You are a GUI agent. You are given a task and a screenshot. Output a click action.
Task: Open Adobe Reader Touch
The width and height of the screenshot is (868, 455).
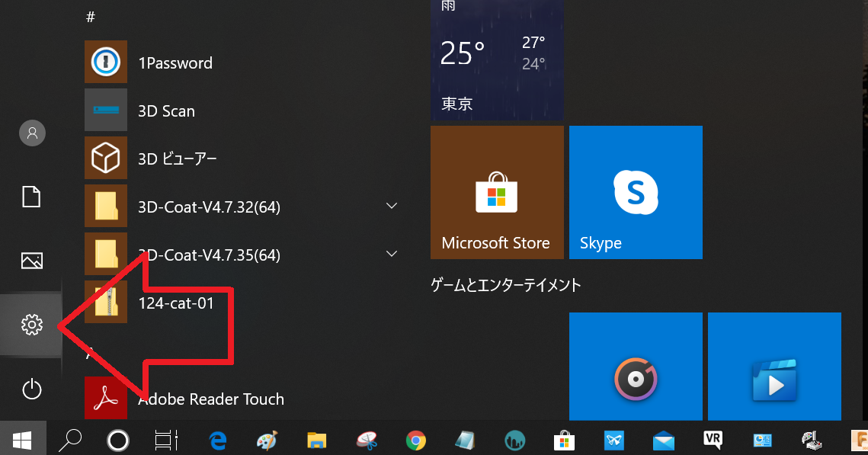(210, 399)
